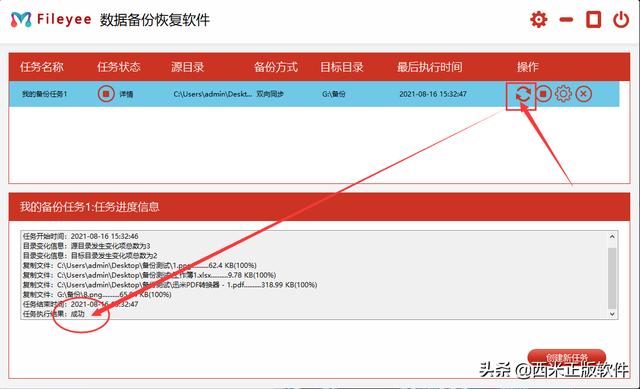Image resolution: width=640 pixels, height=389 pixels.
Task: Click the 任务状态 column header
Action: point(119,67)
